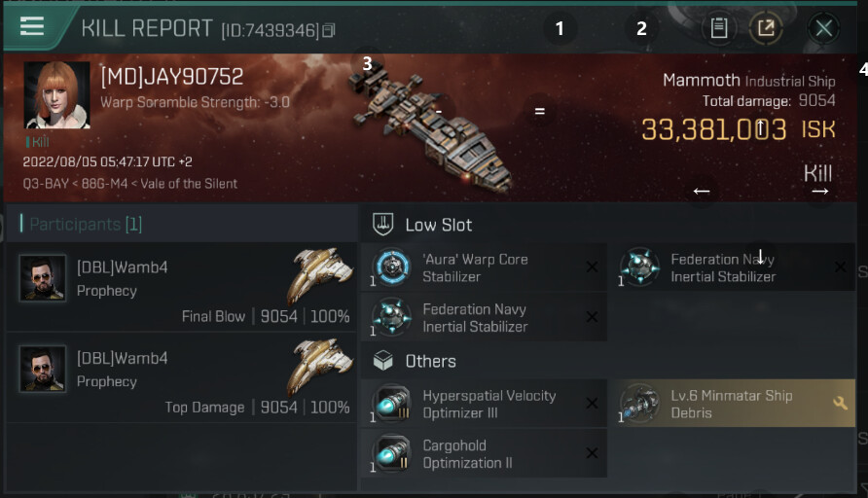Click the Others cube icon
Image resolution: width=868 pixels, height=498 pixels.
pyautogui.click(x=383, y=361)
